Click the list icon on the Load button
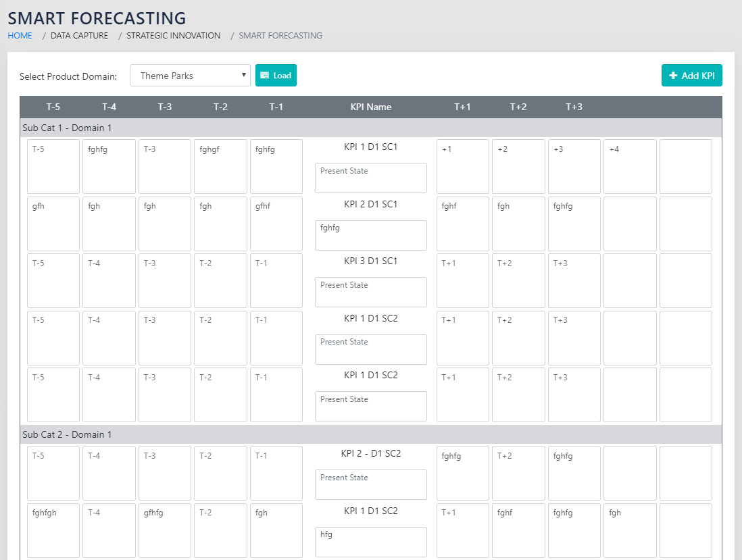Viewport: 742px width, 560px height. click(265, 76)
